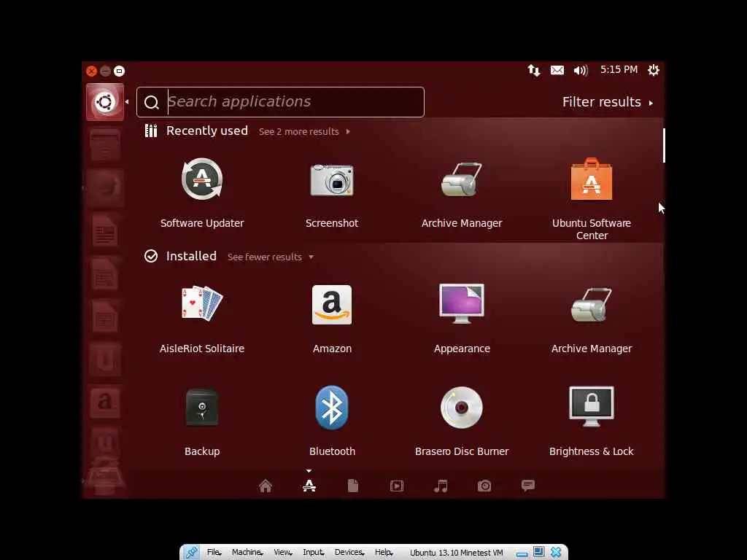The width and height of the screenshot is (747, 560).
Task: Switch to the Files lens
Action: point(353,486)
